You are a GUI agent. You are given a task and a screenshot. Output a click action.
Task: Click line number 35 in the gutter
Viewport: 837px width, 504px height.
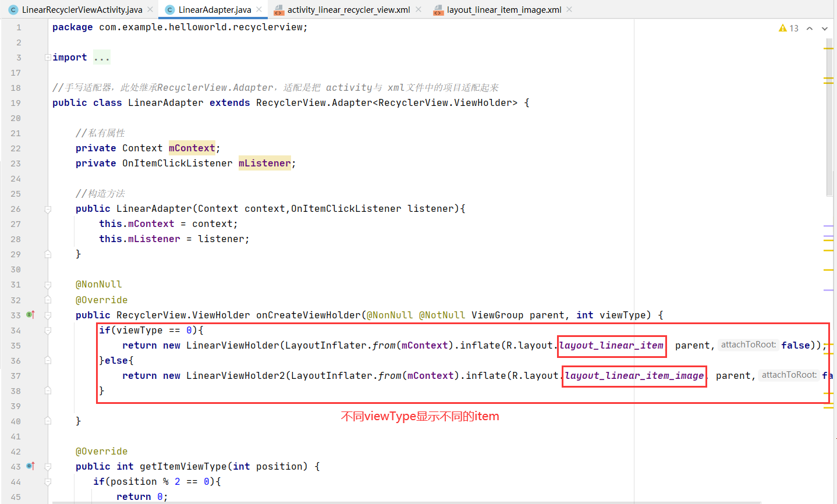tap(16, 346)
